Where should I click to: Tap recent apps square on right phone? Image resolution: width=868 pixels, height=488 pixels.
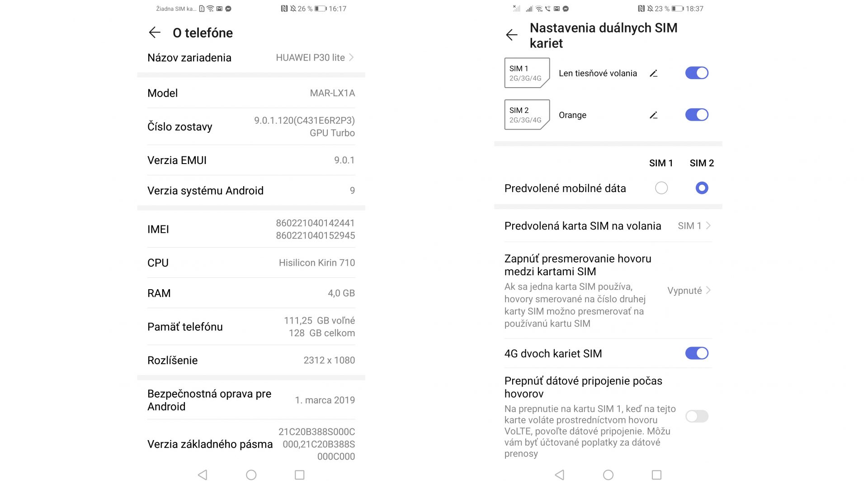(656, 475)
